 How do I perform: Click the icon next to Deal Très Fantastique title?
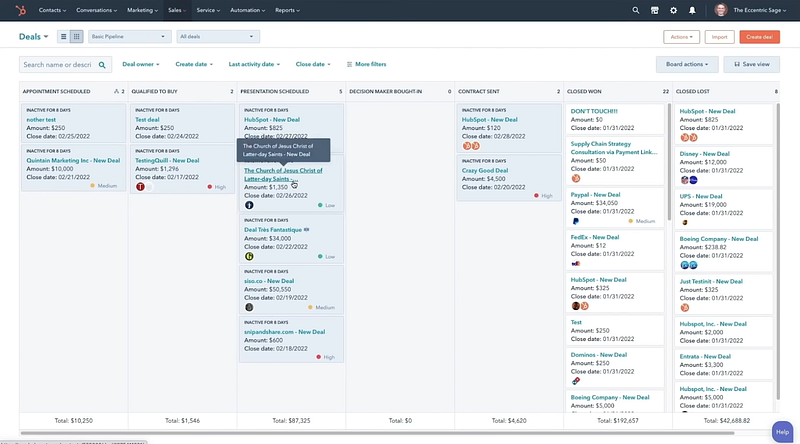pyautogui.click(x=307, y=230)
